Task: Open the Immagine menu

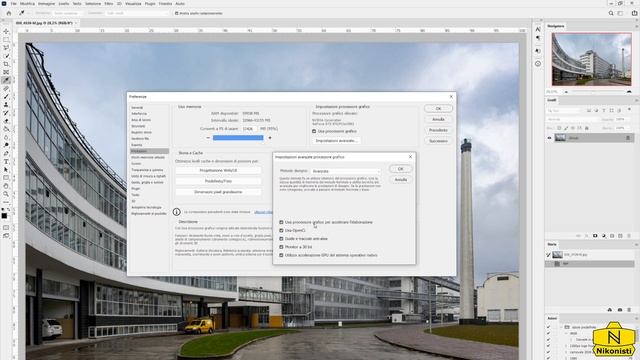Action: pyautogui.click(x=47, y=4)
